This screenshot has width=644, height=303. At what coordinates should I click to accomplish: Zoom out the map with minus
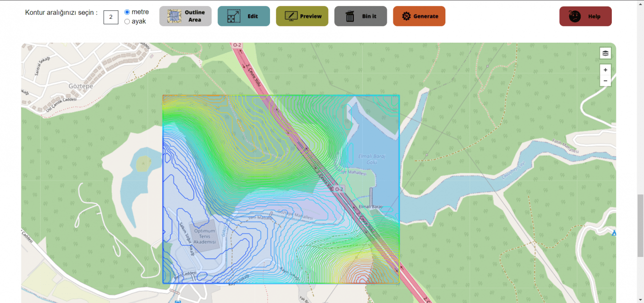(605, 80)
